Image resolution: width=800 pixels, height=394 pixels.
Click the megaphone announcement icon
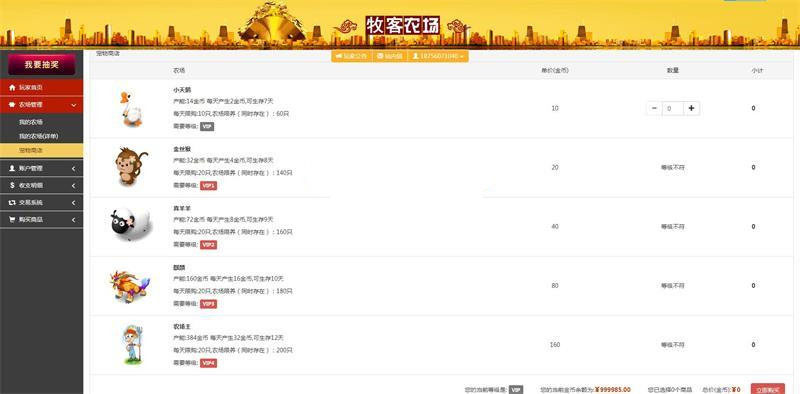click(x=339, y=56)
